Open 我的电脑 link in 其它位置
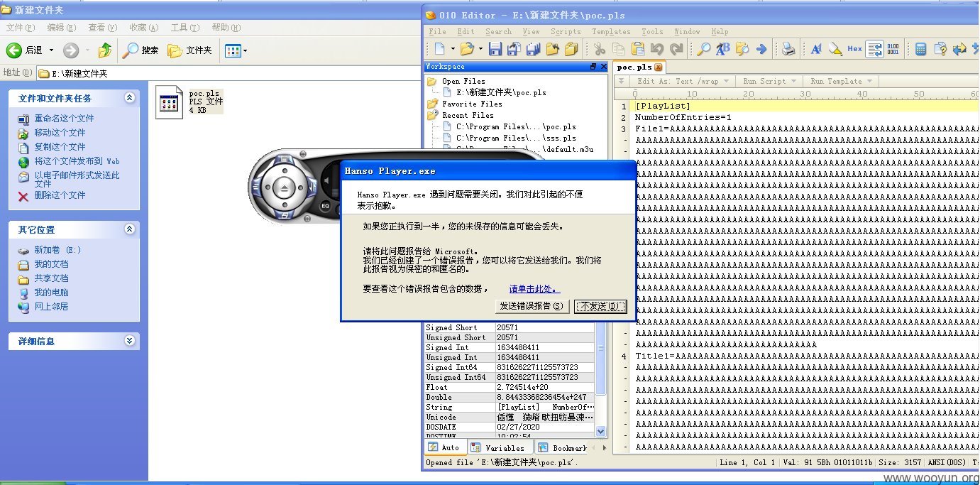 tap(51, 292)
